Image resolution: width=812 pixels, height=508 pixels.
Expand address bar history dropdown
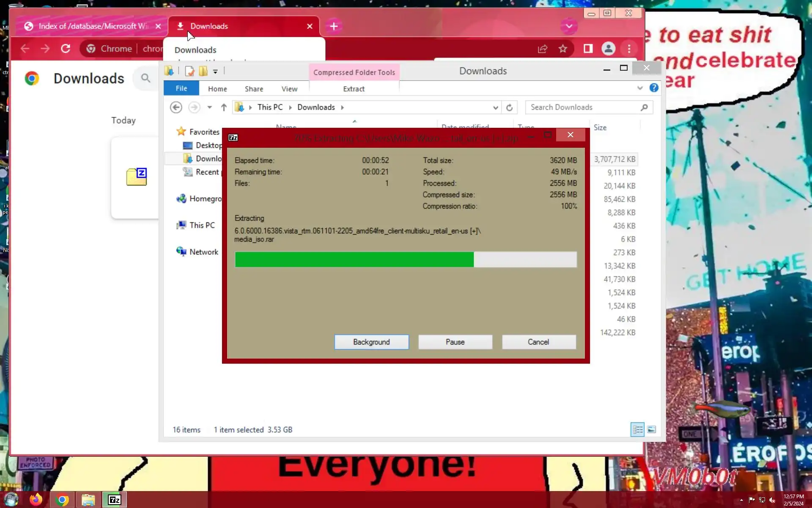tap(495, 108)
